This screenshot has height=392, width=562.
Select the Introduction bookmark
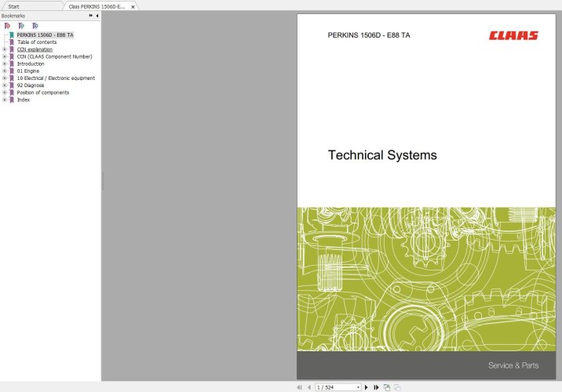click(x=31, y=64)
